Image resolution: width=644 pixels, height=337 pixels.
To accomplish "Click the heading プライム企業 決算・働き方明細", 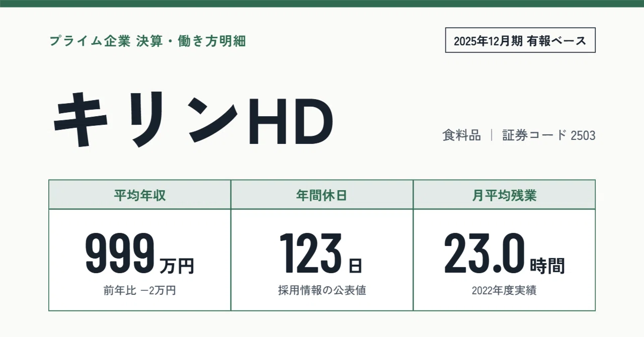I will (x=147, y=41).
